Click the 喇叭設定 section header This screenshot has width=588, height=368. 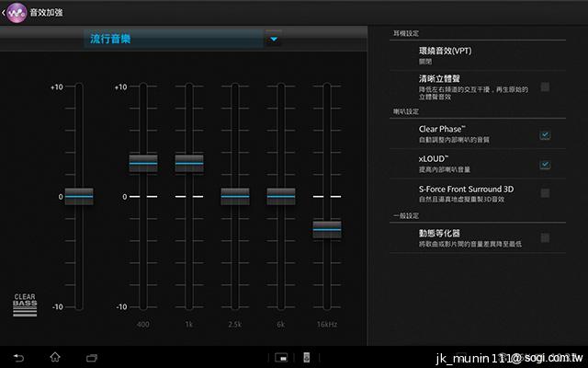coord(406,111)
